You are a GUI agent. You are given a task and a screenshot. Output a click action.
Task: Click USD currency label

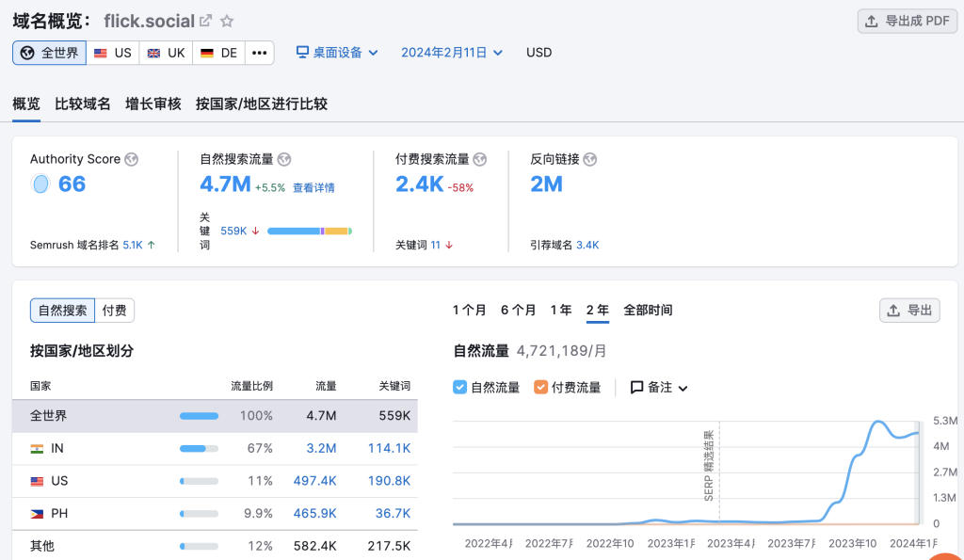click(538, 53)
